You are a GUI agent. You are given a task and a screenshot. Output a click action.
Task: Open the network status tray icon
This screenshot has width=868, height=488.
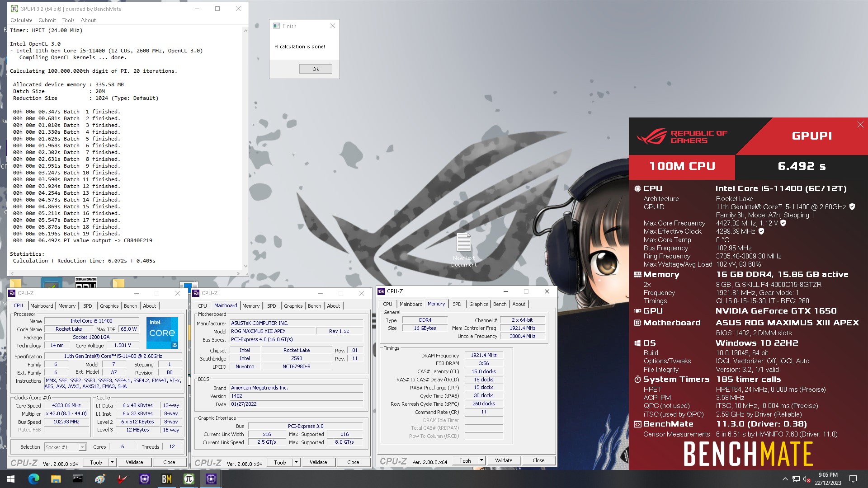(796, 479)
